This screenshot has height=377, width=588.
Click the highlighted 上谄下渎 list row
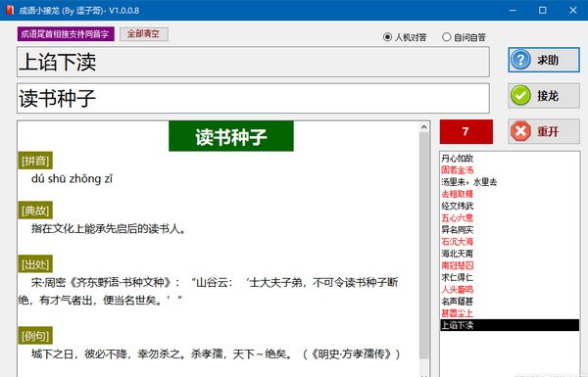click(x=510, y=325)
